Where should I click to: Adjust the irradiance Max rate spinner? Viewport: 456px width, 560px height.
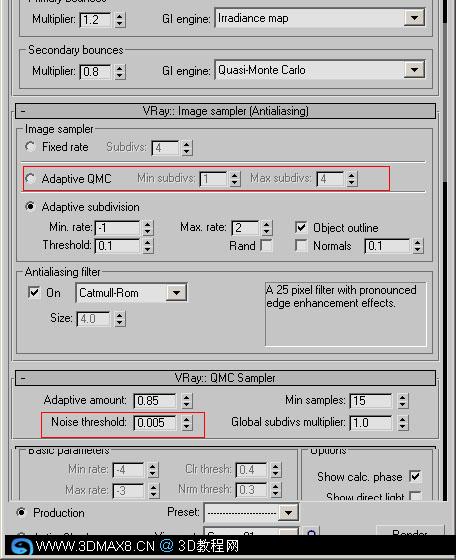(x=154, y=491)
